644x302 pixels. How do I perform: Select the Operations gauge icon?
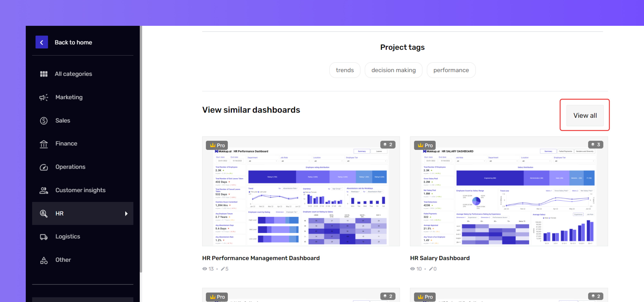coord(44,167)
